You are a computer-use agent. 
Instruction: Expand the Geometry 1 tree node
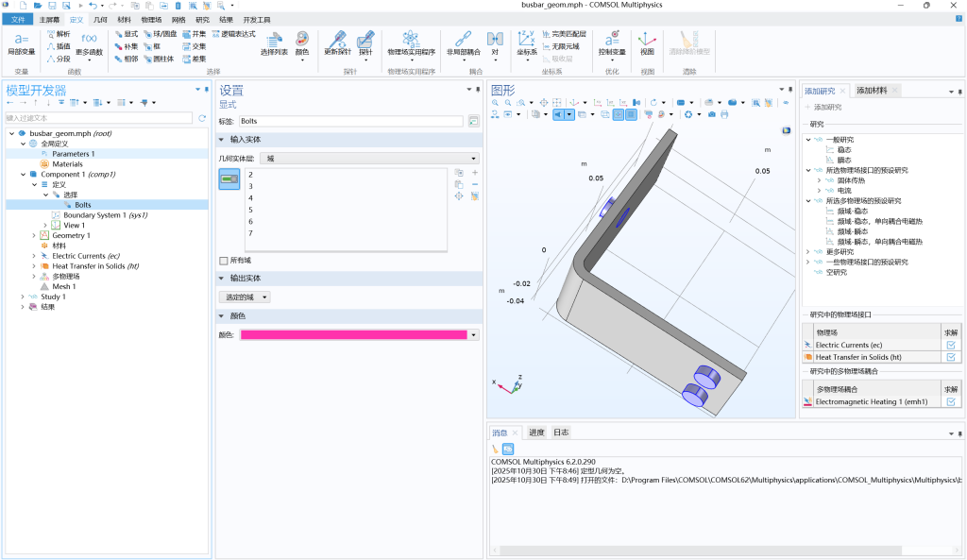point(33,235)
